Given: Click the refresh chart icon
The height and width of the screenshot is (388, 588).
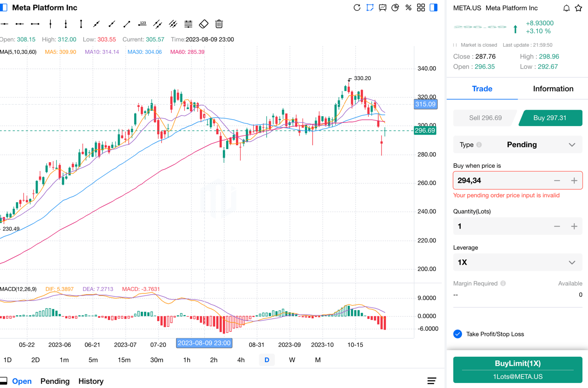Looking at the screenshot, I should coord(357,8).
